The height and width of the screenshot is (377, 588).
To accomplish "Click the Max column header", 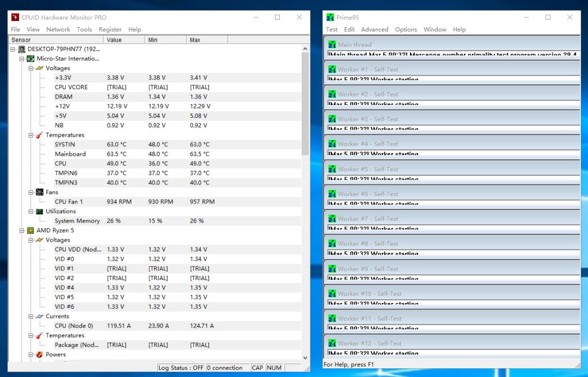I will click(x=206, y=40).
